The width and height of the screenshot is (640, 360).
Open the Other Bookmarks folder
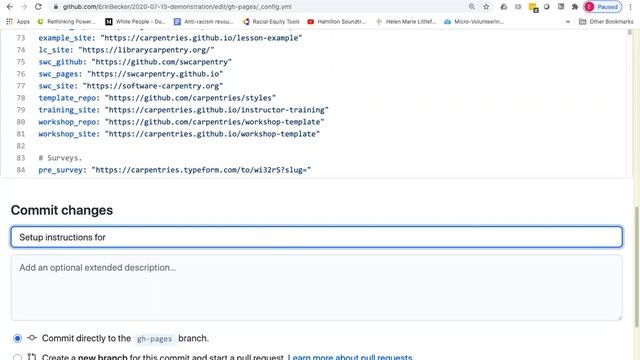point(606,22)
